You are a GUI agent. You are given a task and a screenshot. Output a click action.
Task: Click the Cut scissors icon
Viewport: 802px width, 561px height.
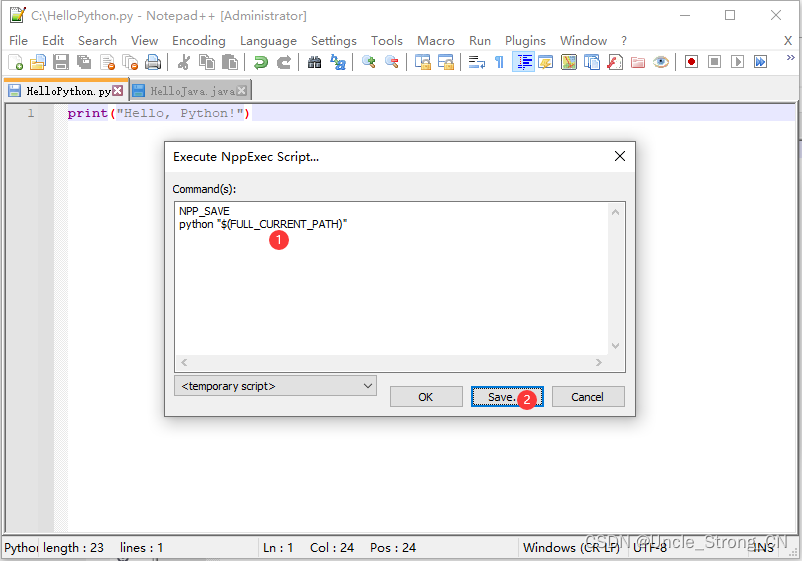tap(184, 62)
